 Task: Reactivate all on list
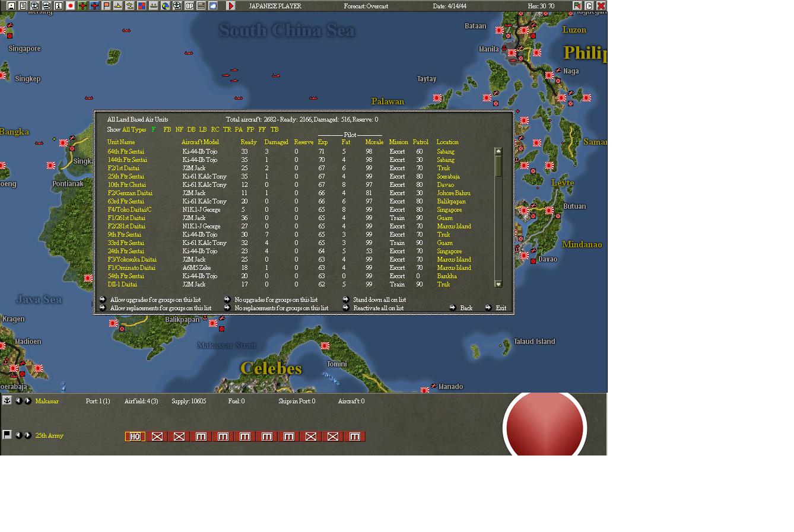tap(378, 308)
